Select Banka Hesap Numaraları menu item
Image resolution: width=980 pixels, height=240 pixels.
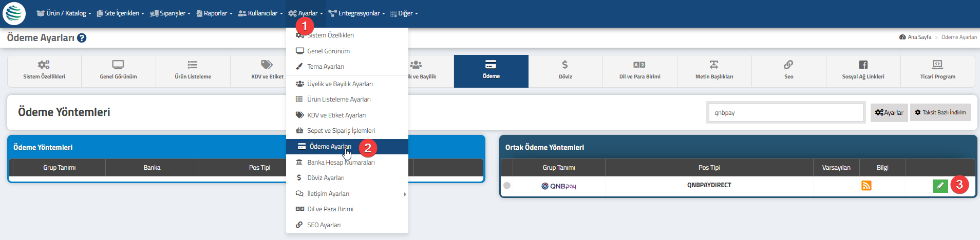[341, 163]
